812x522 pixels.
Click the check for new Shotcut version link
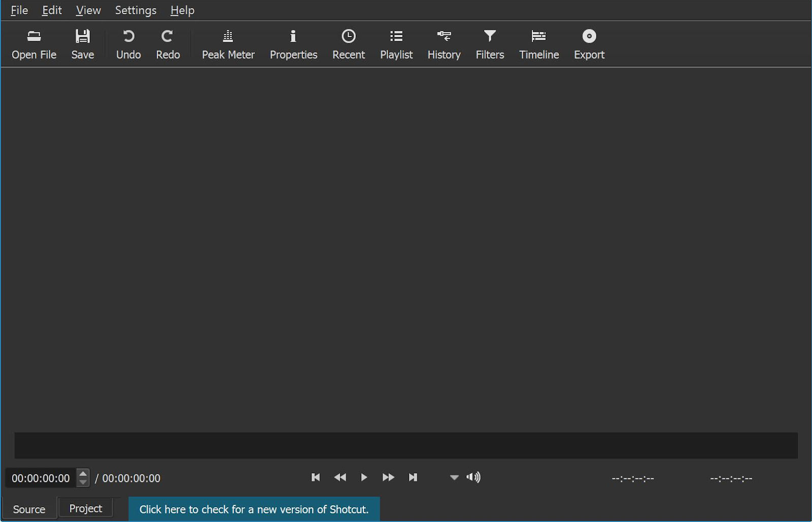click(254, 509)
